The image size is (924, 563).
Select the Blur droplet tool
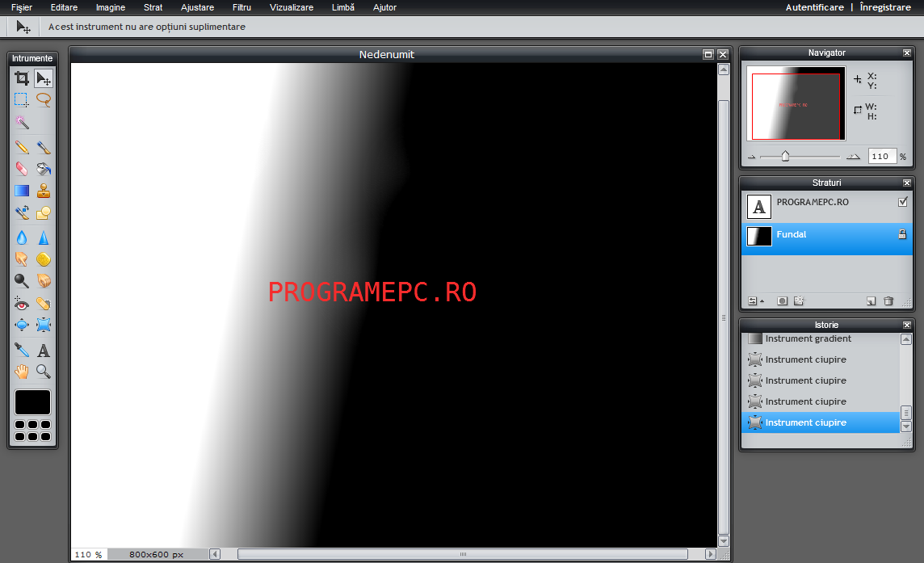(x=22, y=237)
